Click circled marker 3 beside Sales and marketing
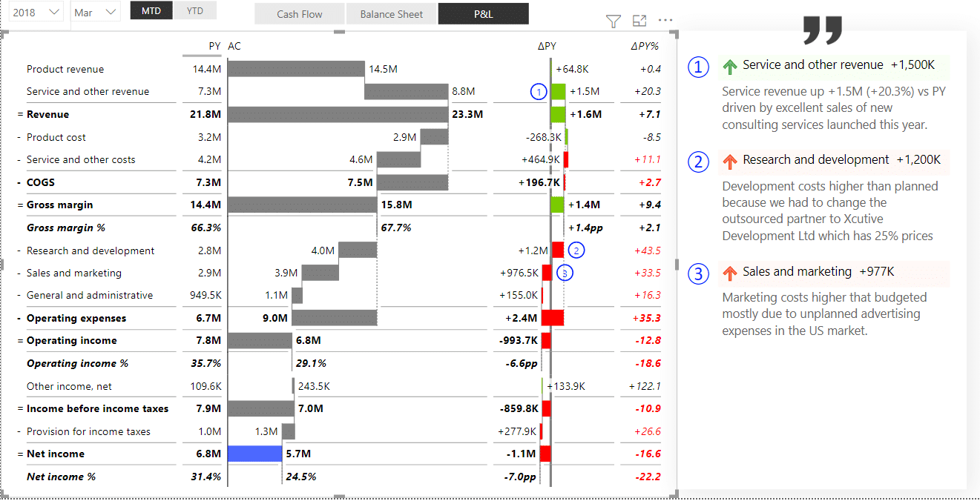Image resolution: width=980 pixels, height=501 pixels. [x=565, y=273]
